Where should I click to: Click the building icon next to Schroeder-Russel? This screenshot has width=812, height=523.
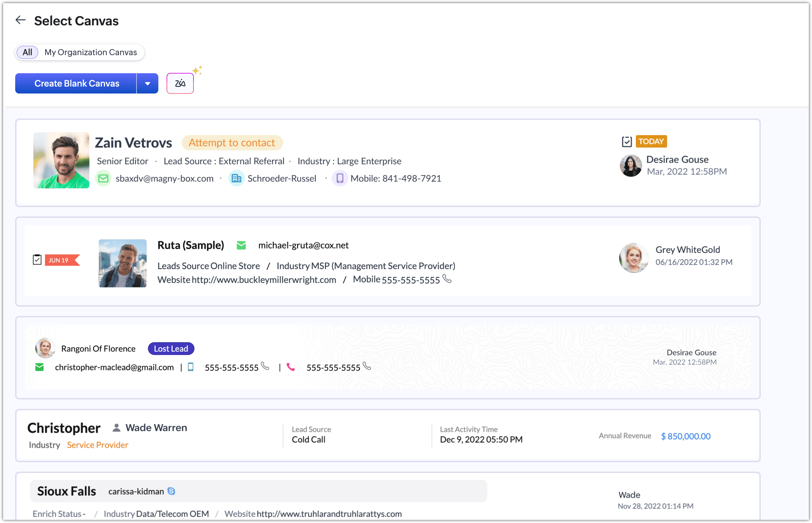coord(236,178)
